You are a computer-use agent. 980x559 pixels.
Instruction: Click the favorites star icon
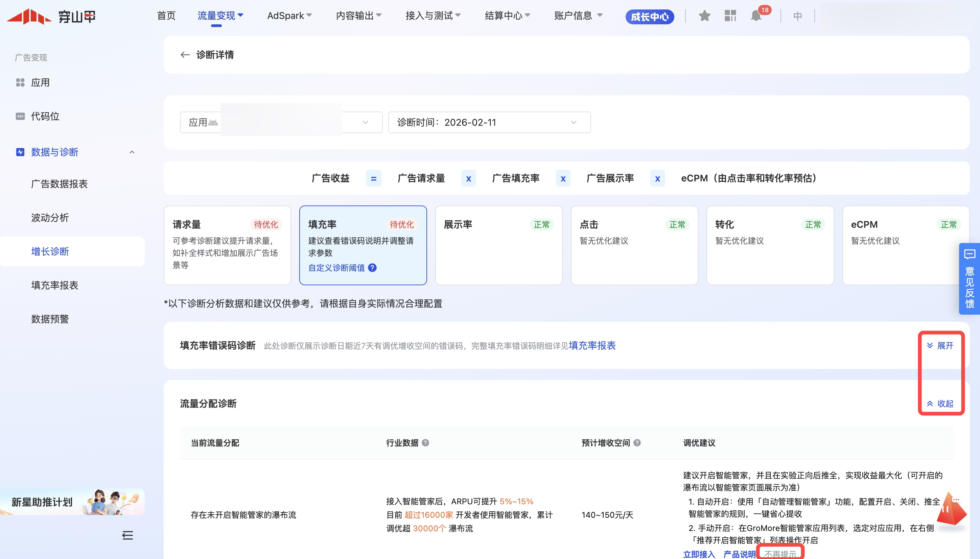704,16
